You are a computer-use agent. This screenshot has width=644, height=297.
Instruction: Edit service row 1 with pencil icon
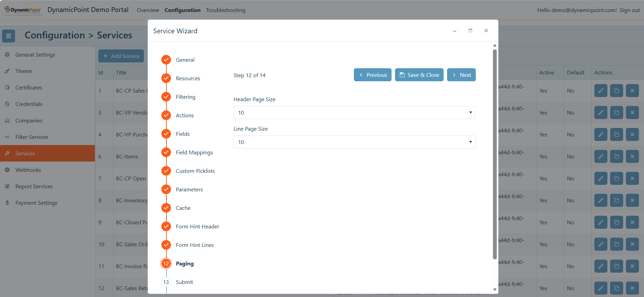601,91
